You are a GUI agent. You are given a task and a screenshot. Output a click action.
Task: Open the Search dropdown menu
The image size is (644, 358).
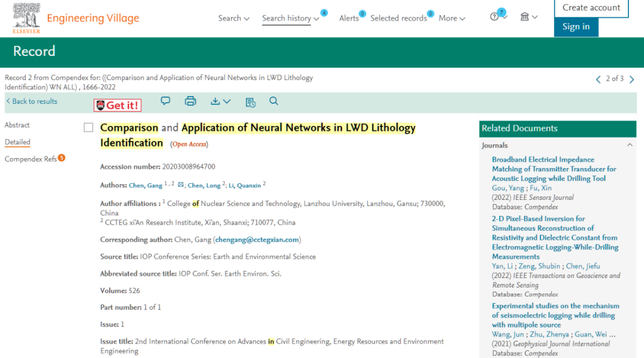click(234, 18)
